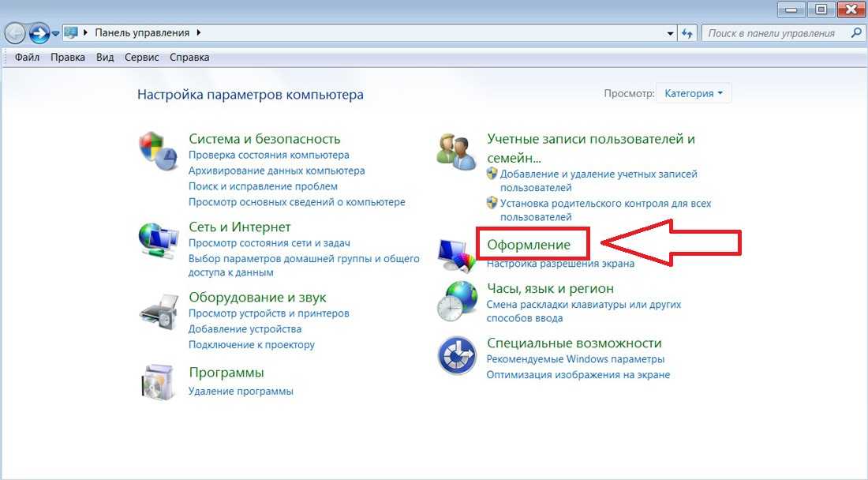Image resolution: width=868 pixels, height=480 pixels.
Task: Click the Ease of Access icon
Action: click(x=457, y=355)
